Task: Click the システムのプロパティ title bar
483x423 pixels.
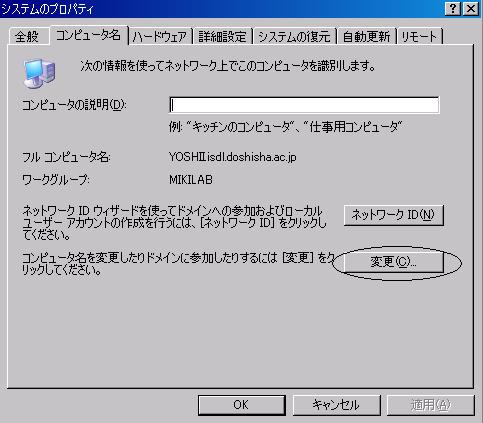Action: click(x=222, y=9)
